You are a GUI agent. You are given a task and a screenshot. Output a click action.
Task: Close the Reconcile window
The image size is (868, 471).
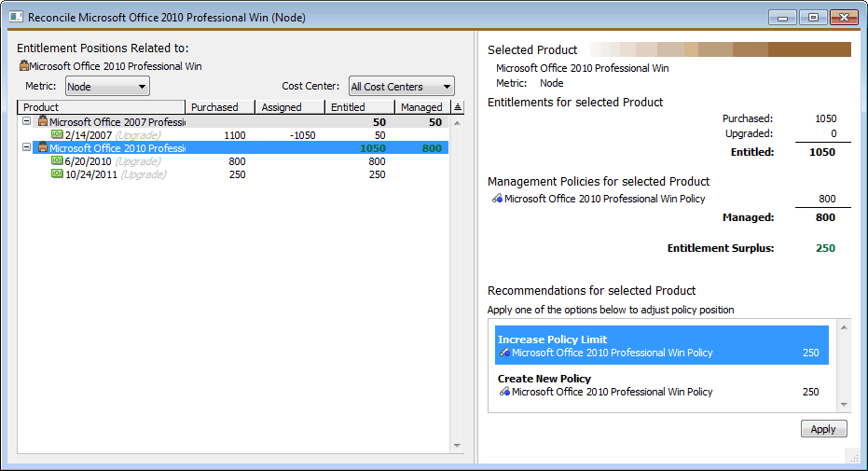(x=844, y=18)
